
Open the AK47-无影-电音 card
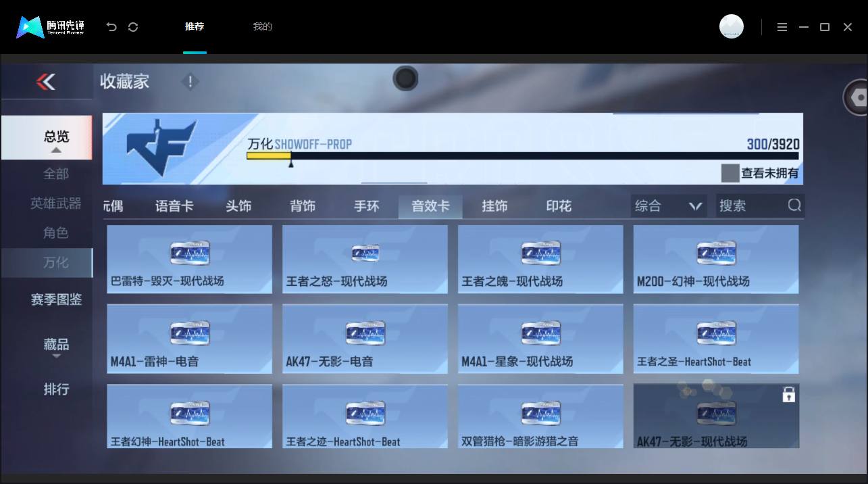pyautogui.click(x=365, y=339)
